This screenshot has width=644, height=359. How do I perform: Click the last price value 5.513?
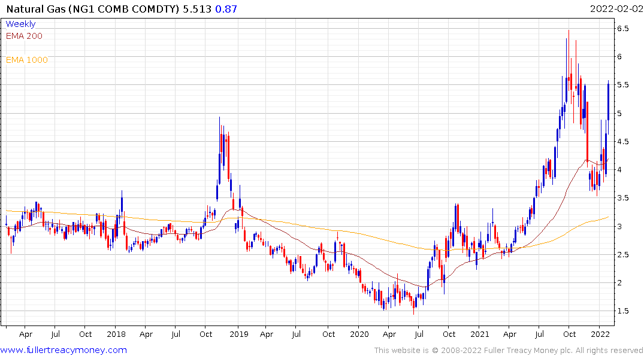click(197, 9)
